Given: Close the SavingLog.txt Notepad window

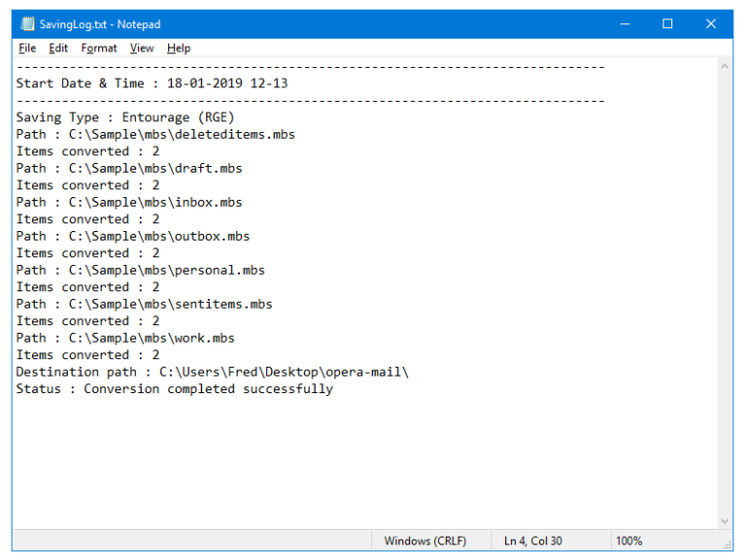Looking at the screenshot, I should 711,23.
